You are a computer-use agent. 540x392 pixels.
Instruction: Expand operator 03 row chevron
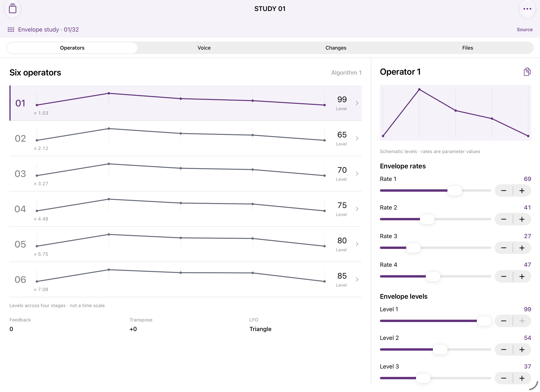[357, 174]
